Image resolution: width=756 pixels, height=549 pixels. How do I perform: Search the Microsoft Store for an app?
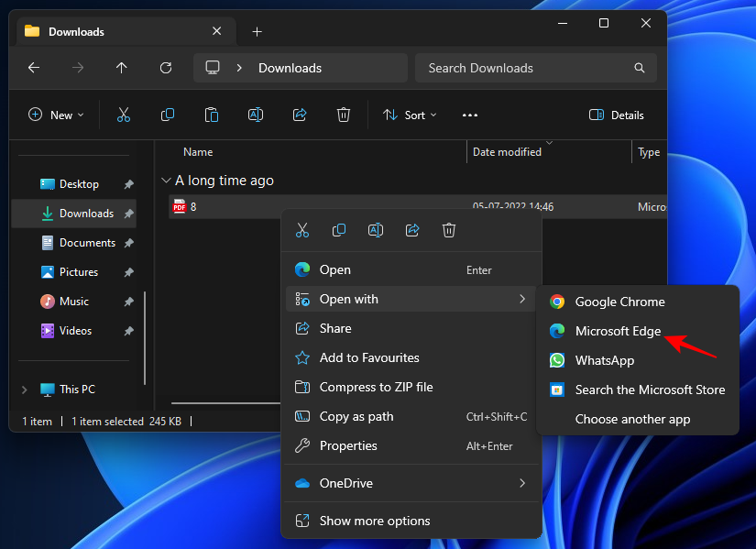click(x=651, y=390)
